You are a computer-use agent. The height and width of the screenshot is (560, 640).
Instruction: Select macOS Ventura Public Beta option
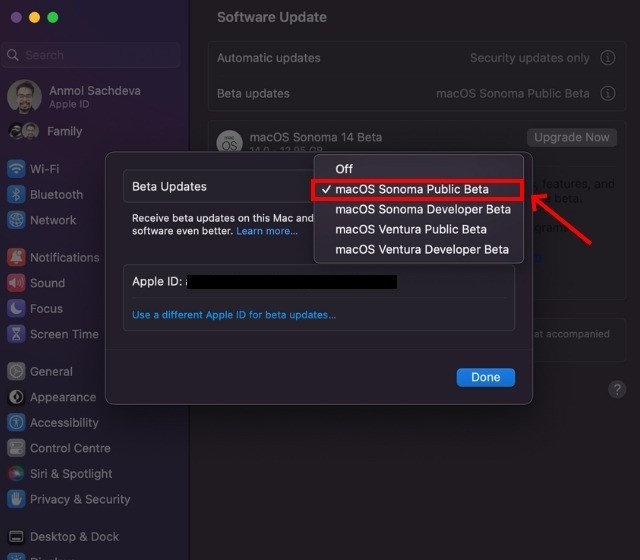tap(419, 229)
